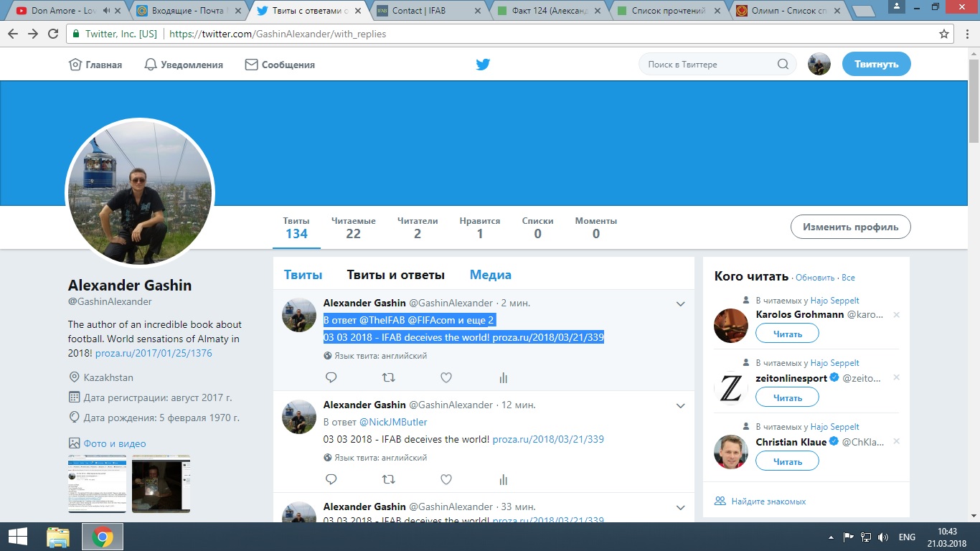Open Найдите знакомых link
Image resolution: width=980 pixels, height=551 pixels.
tap(768, 501)
